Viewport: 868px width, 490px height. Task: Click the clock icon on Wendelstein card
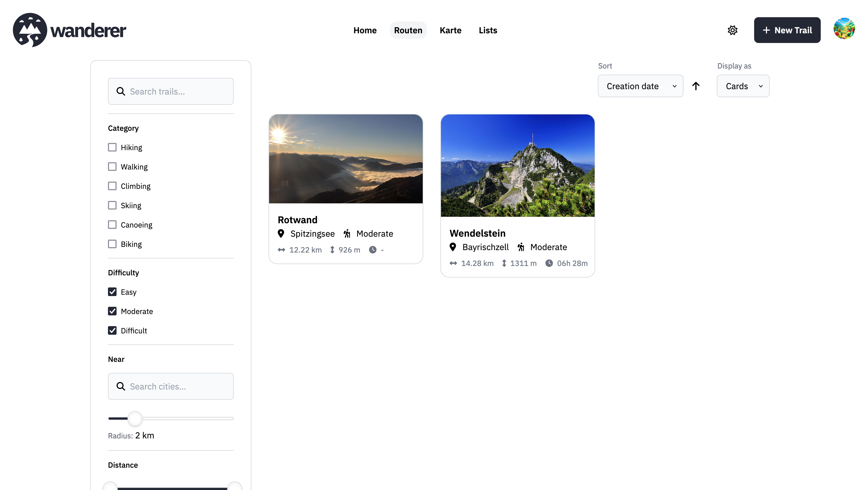point(549,263)
